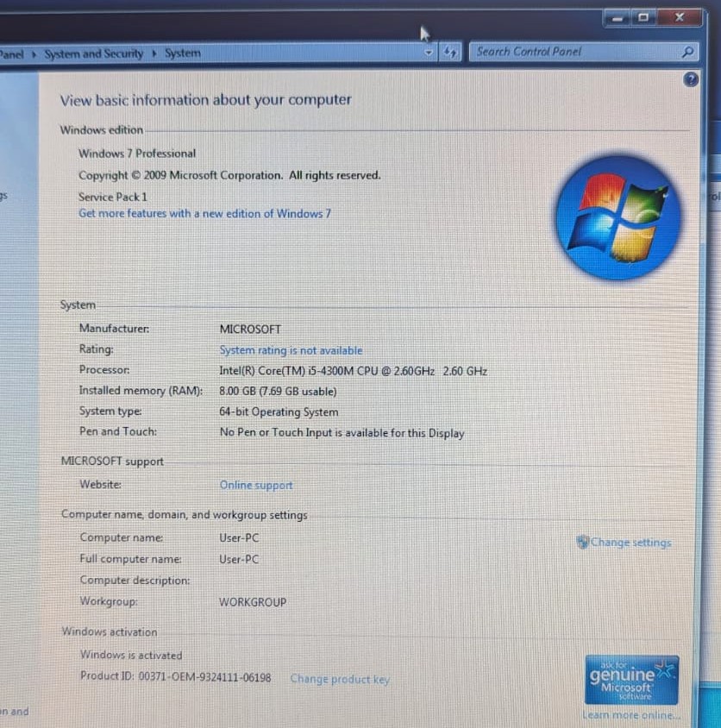Close the System window

(x=679, y=17)
